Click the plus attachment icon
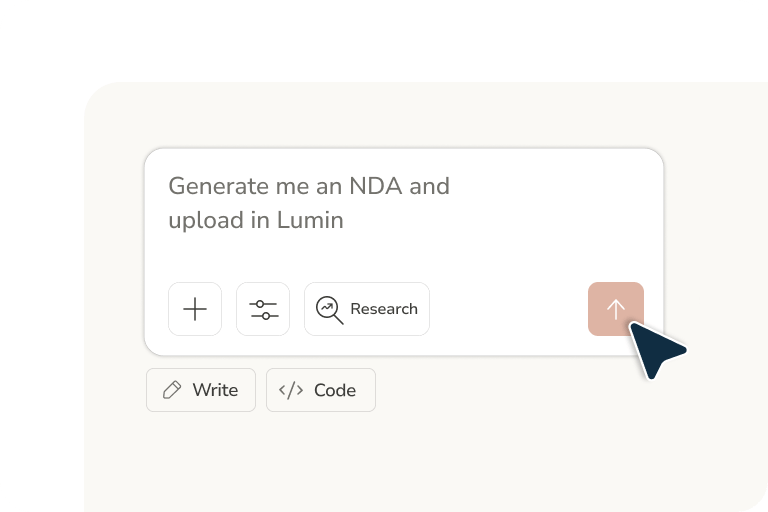Screen dimensions: 768x512 tap(195, 309)
